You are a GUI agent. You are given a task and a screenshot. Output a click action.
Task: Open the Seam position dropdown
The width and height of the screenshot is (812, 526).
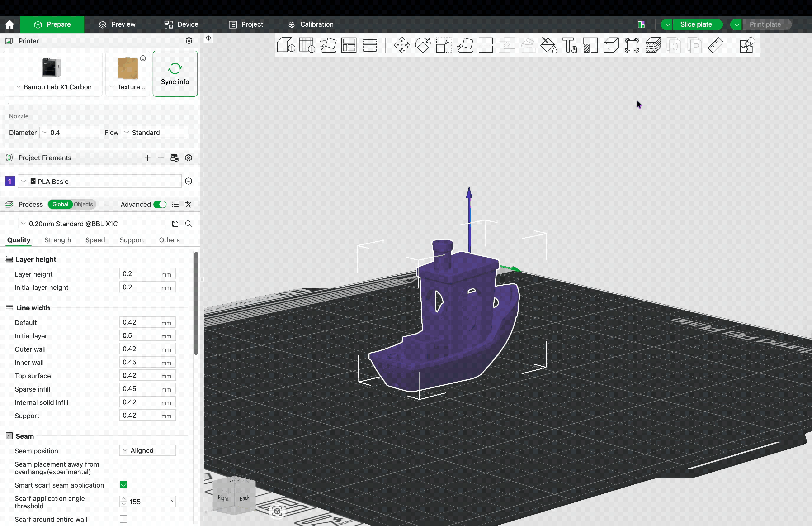tap(147, 450)
